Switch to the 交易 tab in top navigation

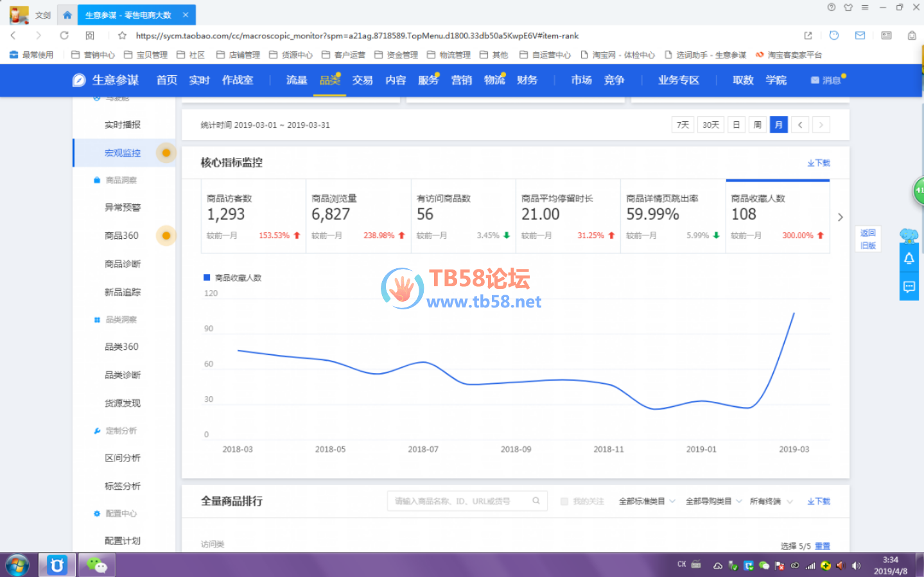pyautogui.click(x=362, y=80)
